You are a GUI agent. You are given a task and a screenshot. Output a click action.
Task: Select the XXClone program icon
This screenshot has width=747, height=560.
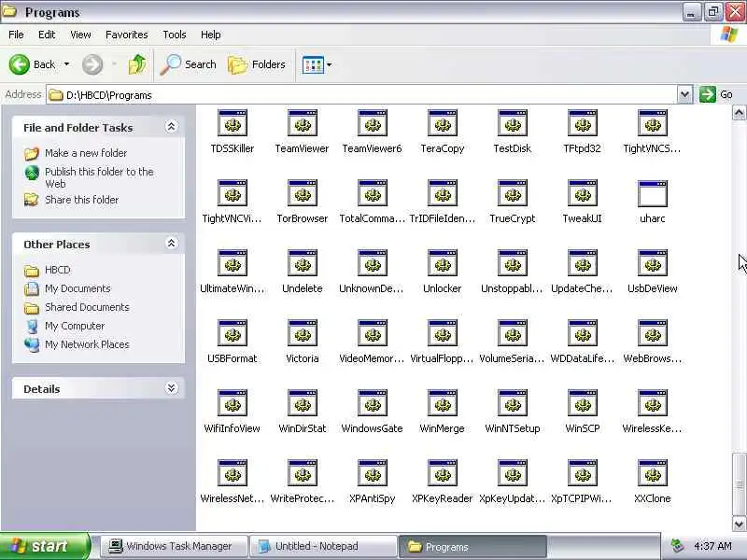click(x=653, y=473)
